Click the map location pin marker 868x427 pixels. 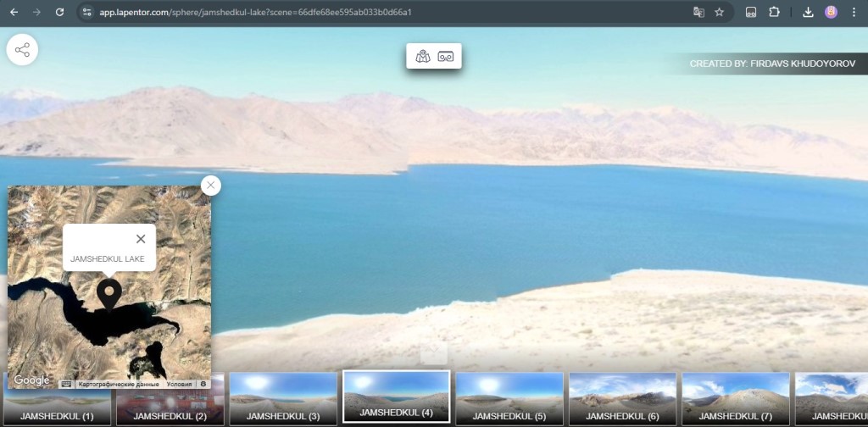click(x=108, y=292)
